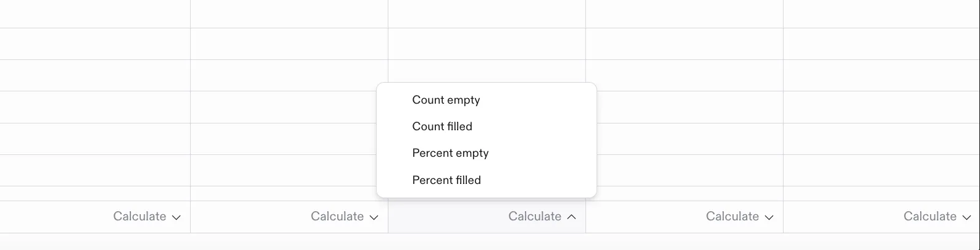Click the top visible cell in the third column
Image resolution: width=980 pixels, height=250 pixels.
click(x=487, y=14)
